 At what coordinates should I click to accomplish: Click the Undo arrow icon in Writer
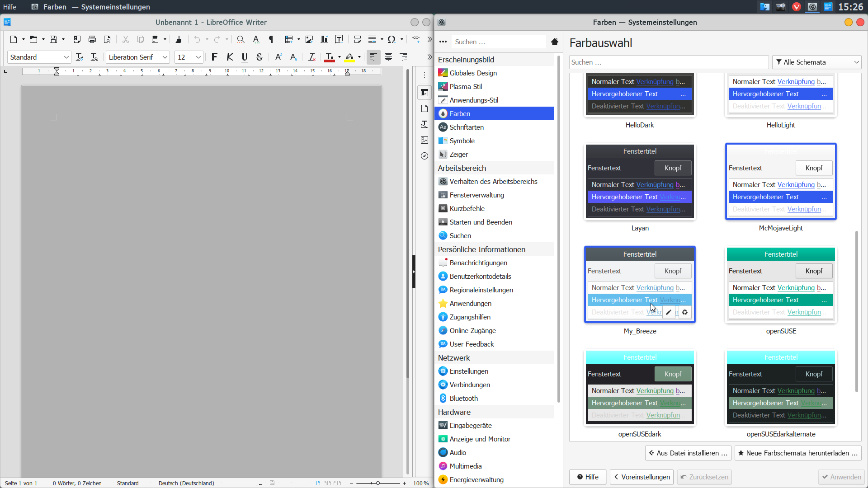pos(197,39)
